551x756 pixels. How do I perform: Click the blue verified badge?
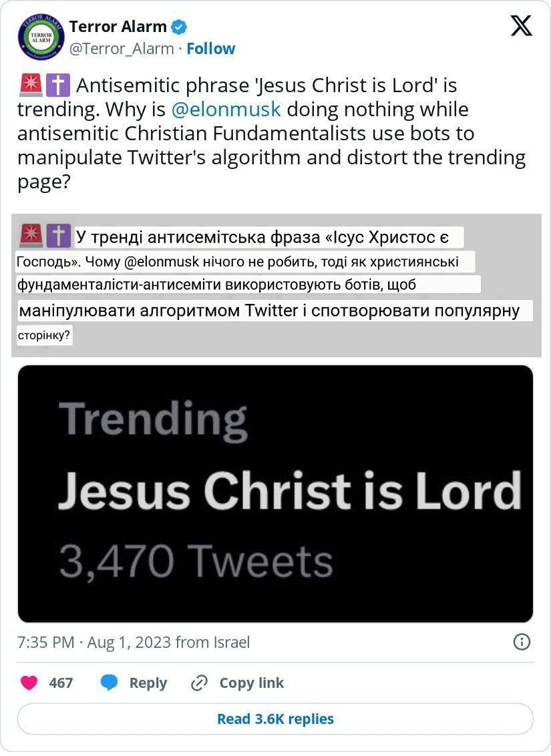point(180,27)
